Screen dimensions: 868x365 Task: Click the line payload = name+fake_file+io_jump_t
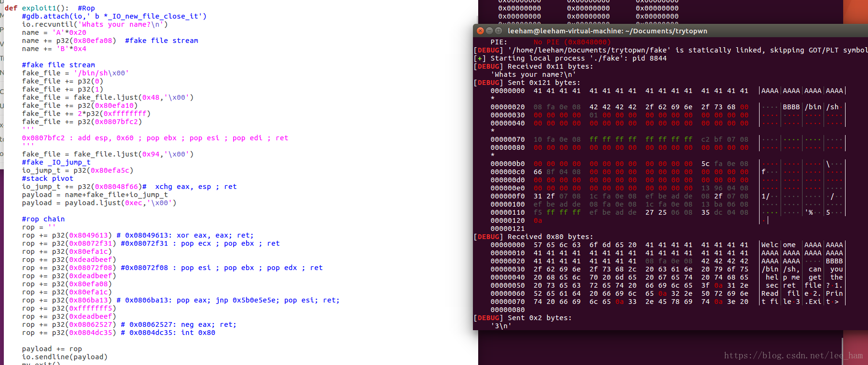95,195
